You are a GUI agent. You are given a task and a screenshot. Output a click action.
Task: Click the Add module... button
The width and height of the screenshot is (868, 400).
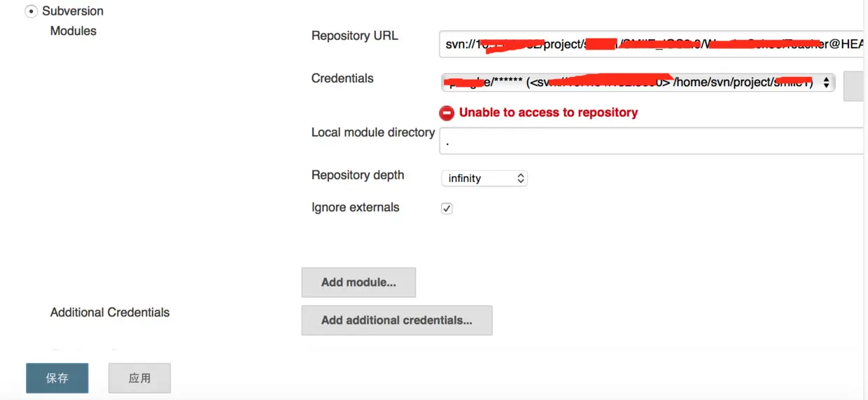click(x=358, y=282)
